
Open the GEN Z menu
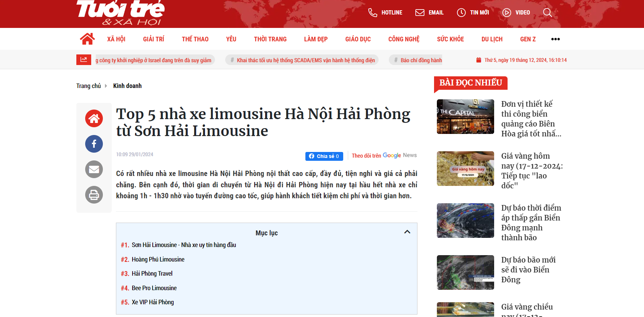click(x=528, y=39)
